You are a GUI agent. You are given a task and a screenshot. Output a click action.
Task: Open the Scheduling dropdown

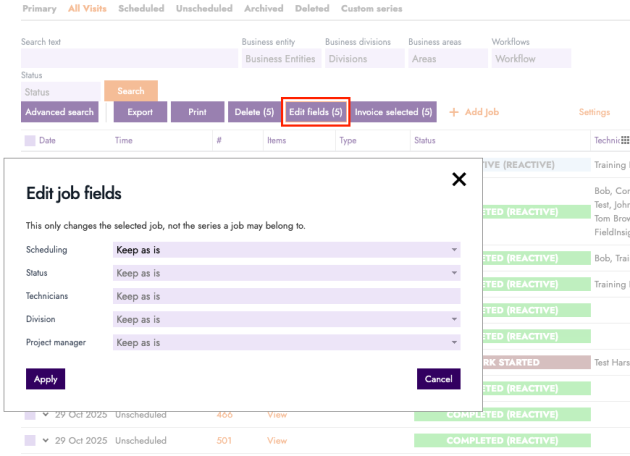pyautogui.click(x=286, y=249)
